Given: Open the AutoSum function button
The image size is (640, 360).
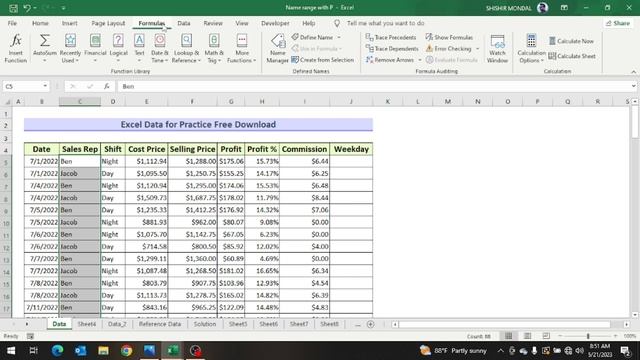Looking at the screenshot, I should coord(44,48).
